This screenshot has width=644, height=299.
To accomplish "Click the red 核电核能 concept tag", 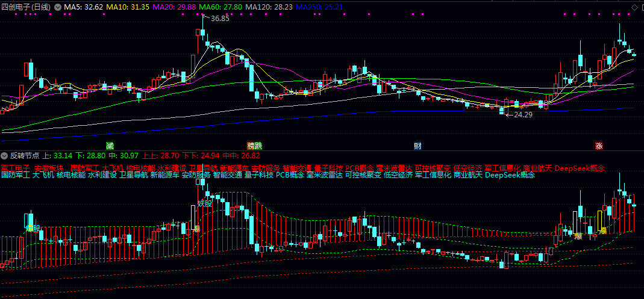I will point(141,168).
